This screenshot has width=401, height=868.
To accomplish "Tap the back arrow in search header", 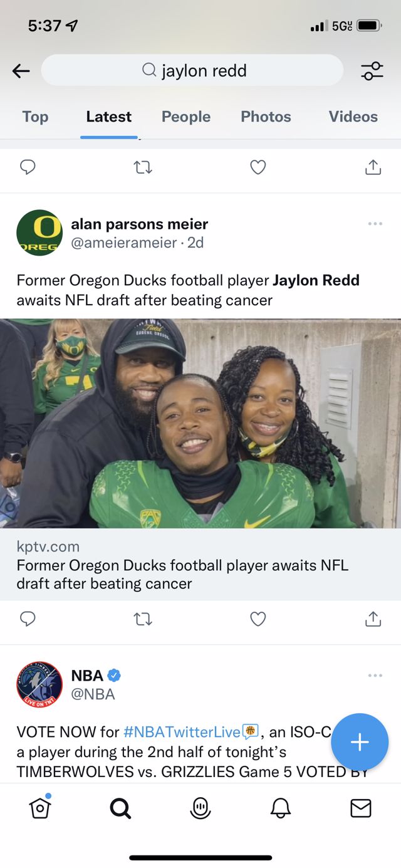I will click(x=21, y=71).
